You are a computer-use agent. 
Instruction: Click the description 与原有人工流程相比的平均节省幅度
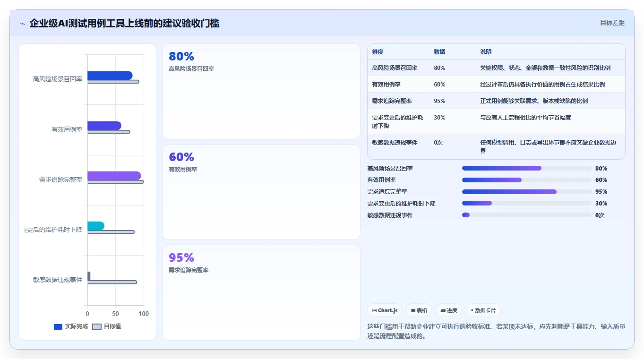point(525,118)
